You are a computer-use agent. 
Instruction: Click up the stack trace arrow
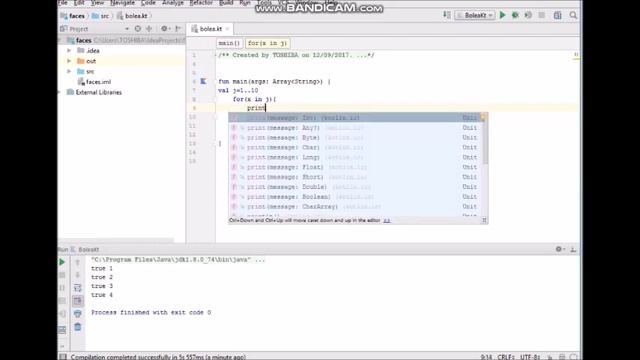click(x=78, y=262)
